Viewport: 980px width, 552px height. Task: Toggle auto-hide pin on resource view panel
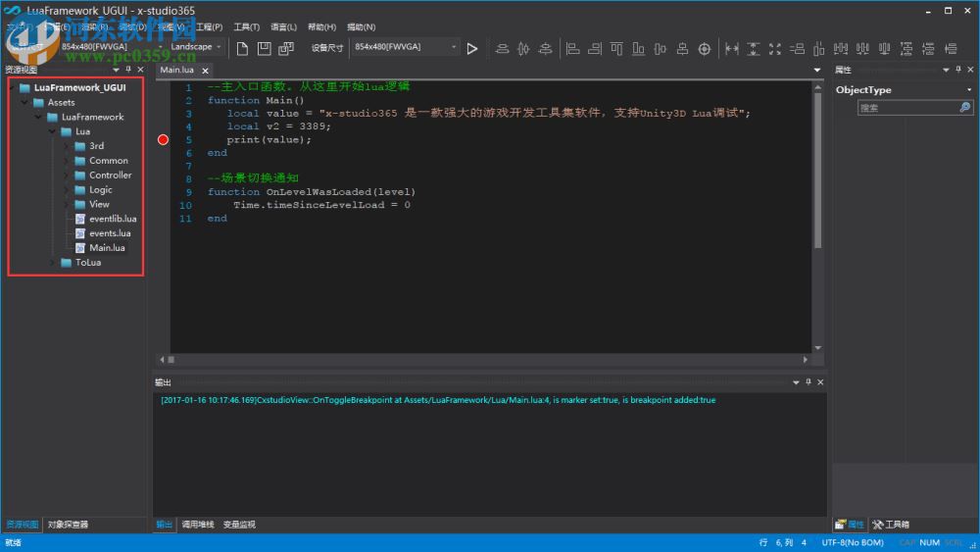point(128,70)
